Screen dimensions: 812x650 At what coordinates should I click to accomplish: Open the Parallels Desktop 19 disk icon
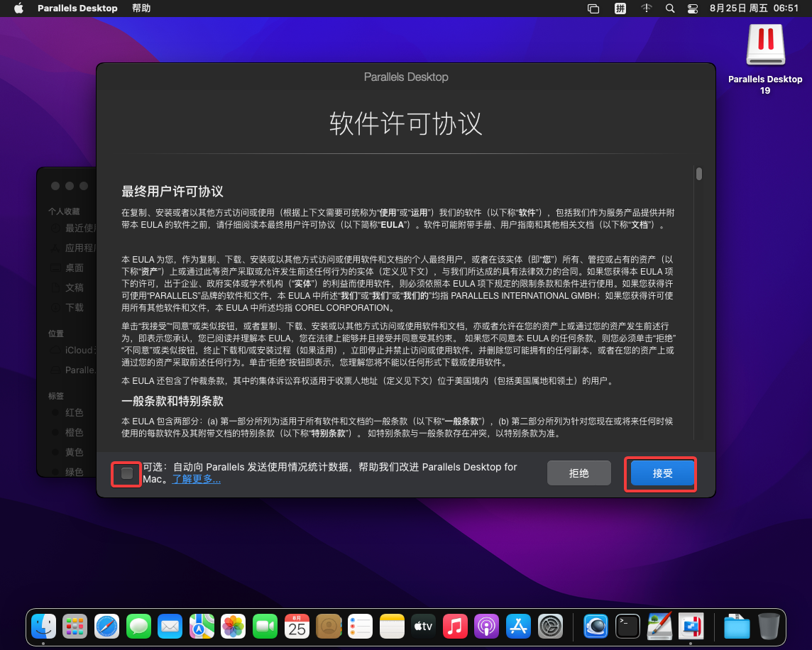tap(764, 47)
